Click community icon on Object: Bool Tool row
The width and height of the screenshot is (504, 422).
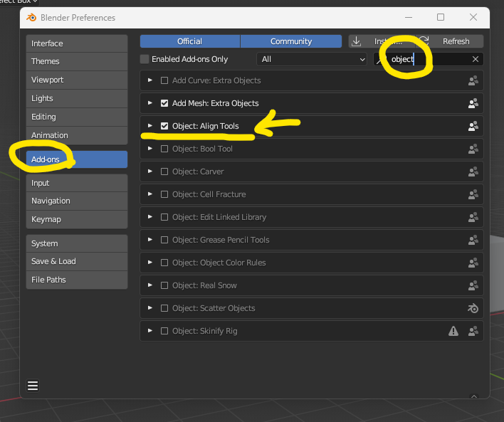(473, 149)
